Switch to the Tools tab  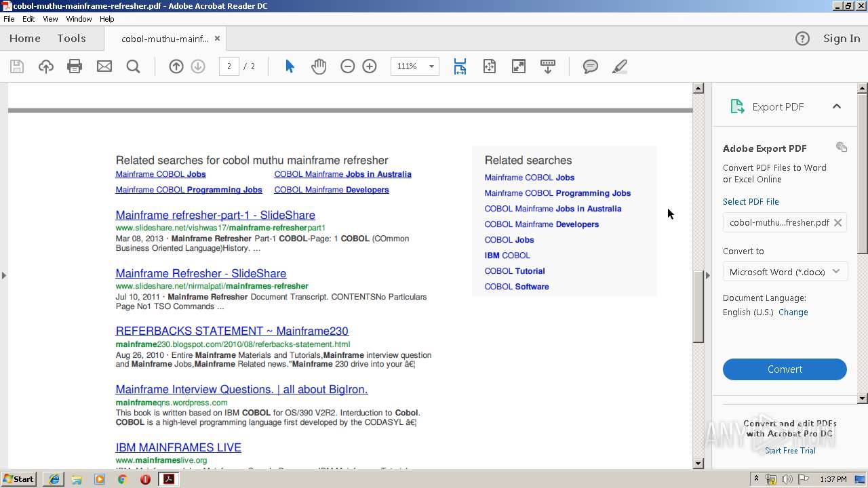coord(71,39)
